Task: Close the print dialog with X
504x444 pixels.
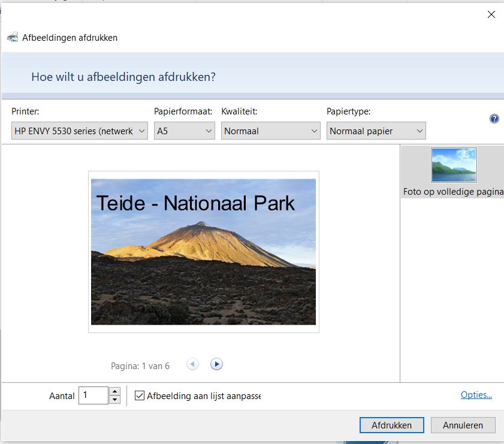Action: 491,14
